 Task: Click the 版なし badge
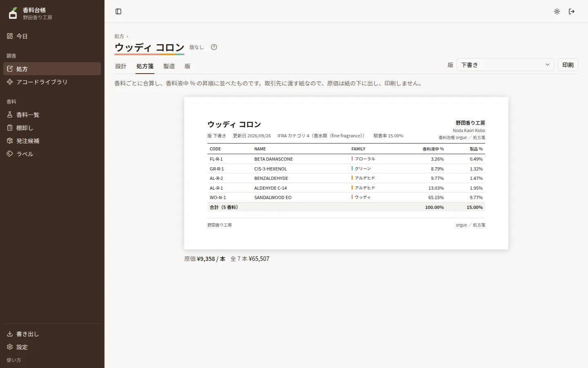196,47
